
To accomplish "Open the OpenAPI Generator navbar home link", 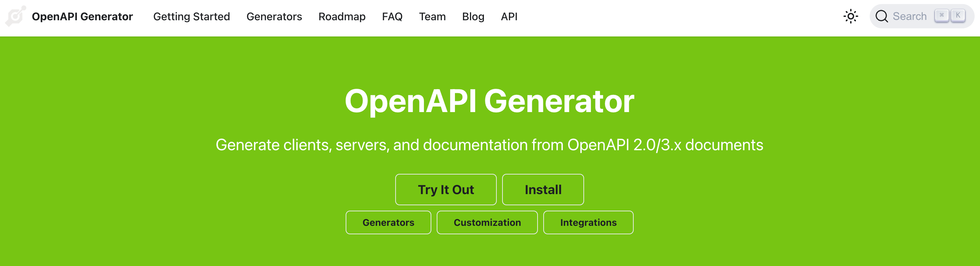I will pyautogui.click(x=82, y=16).
